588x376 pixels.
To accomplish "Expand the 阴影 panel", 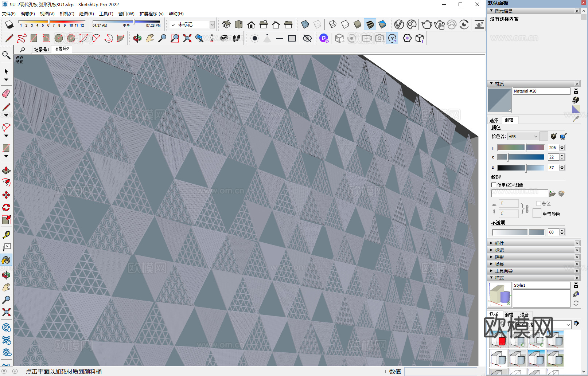I will pyautogui.click(x=499, y=257).
